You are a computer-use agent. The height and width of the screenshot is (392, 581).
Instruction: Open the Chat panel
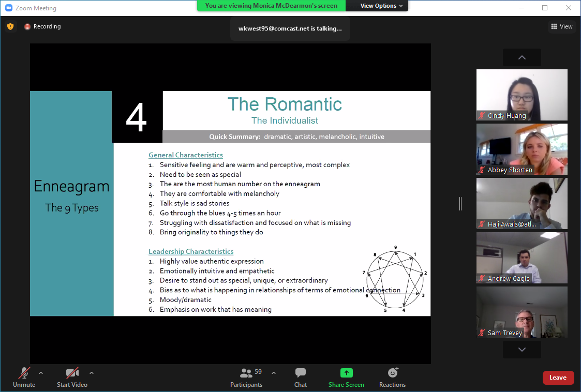click(301, 373)
